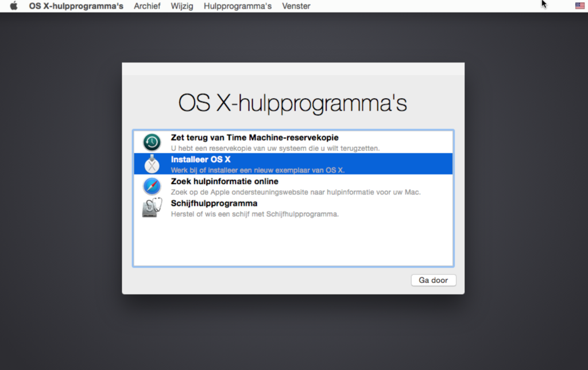The height and width of the screenshot is (370, 588).
Task: Select the Schijfhulpprogramma title
Action: click(x=214, y=203)
